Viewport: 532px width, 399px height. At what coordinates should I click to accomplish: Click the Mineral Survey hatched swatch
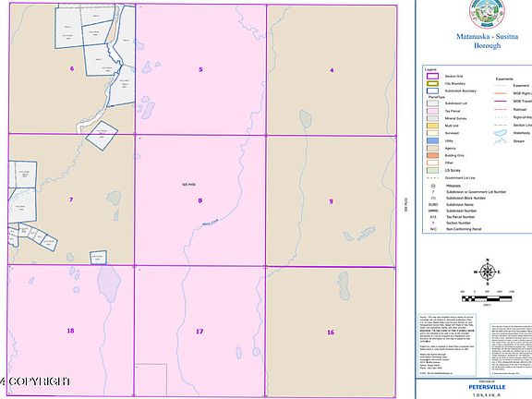pos(432,118)
